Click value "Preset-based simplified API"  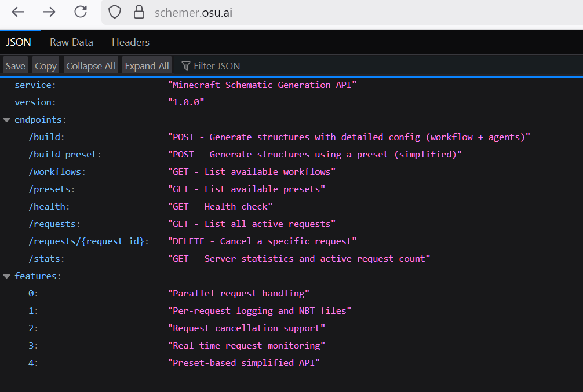pos(244,363)
